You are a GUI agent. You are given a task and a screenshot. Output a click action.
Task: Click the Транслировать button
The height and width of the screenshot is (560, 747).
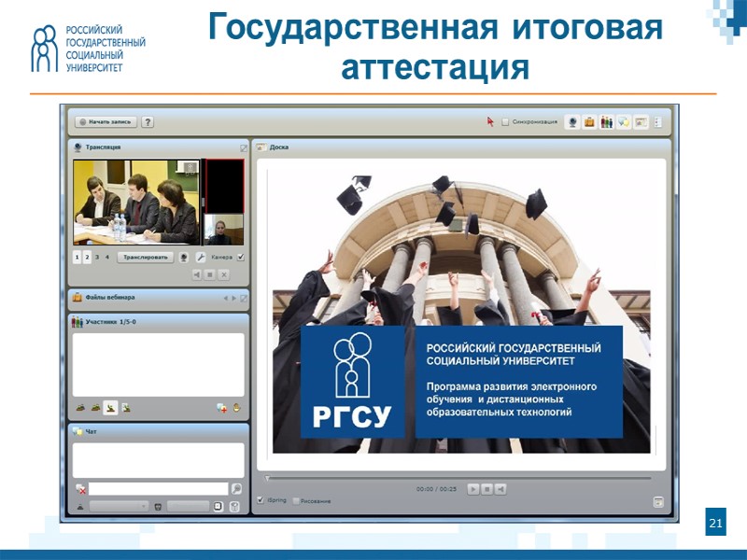pyautogui.click(x=146, y=258)
